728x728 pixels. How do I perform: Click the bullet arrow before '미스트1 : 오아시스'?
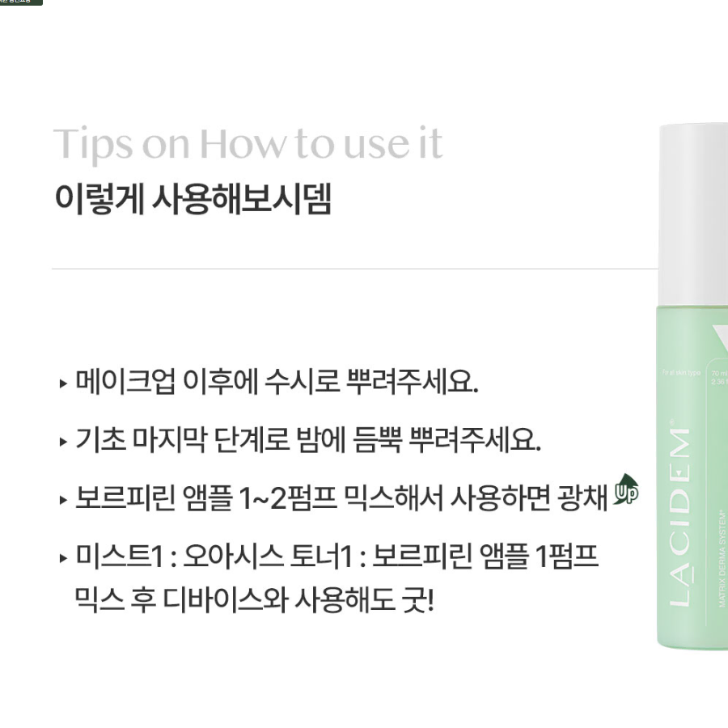click(64, 558)
